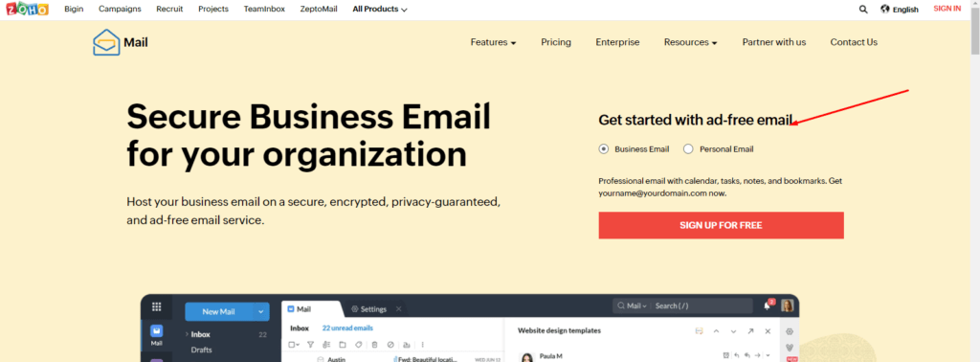Screen dimensions: 980x362
Task: Click the mail Search field
Action: 702,305
